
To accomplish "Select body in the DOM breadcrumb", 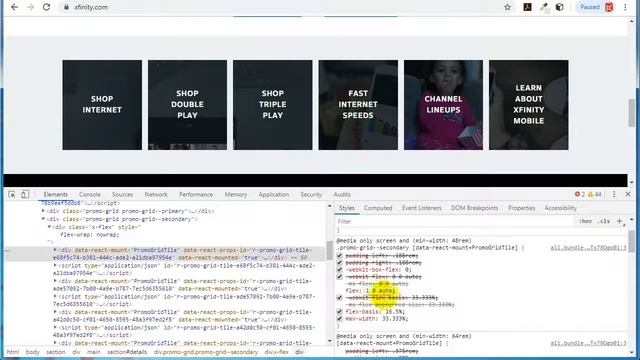I will tap(33, 352).
